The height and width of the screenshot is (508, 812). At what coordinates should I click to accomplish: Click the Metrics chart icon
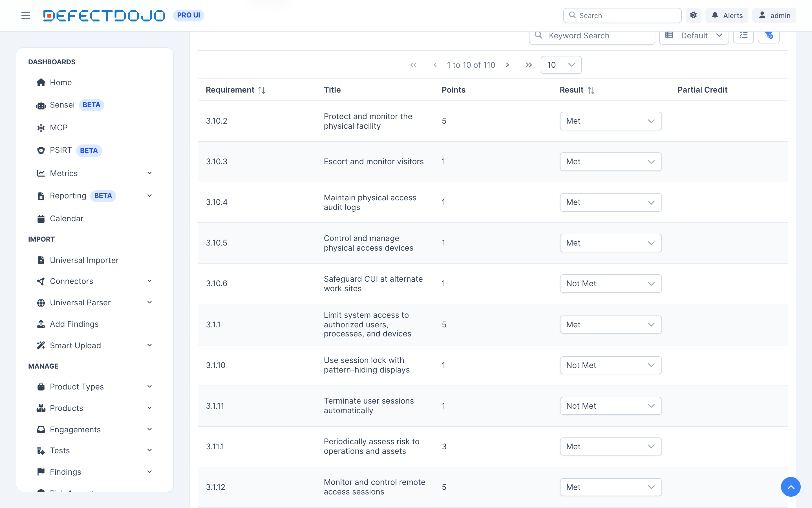pyautogui.click(x=41, y=173)
